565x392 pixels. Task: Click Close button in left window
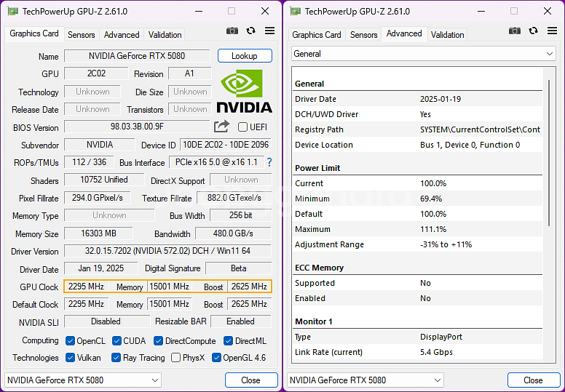point(251,380)
